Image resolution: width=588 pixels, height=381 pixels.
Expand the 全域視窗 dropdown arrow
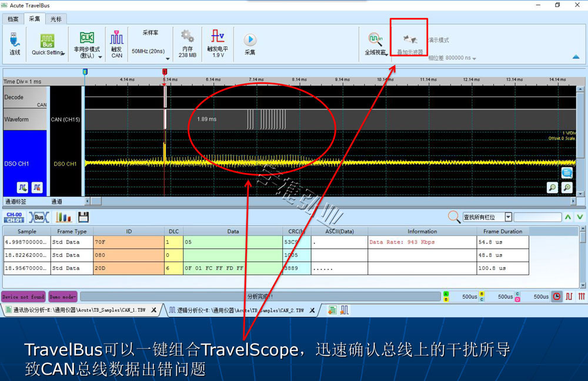(x=387, y=54)
